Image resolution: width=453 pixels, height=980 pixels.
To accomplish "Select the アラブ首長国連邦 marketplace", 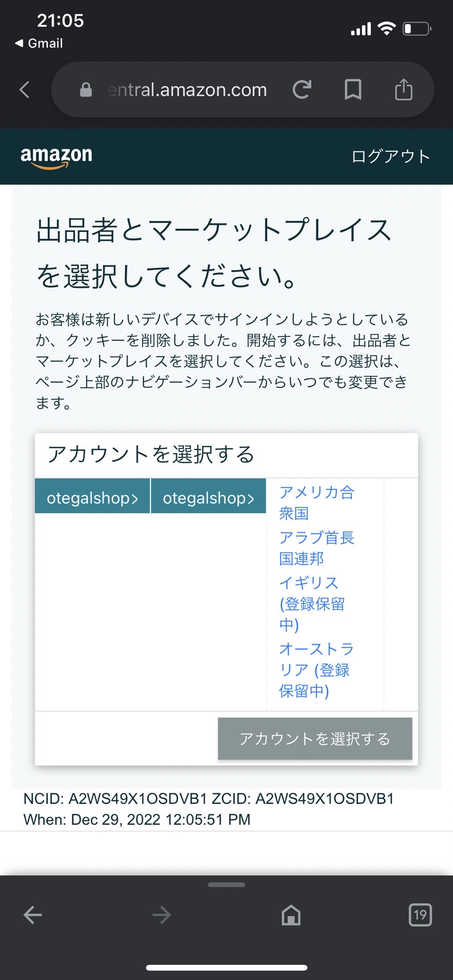I will pyautogui.click(x=317, y=548).
